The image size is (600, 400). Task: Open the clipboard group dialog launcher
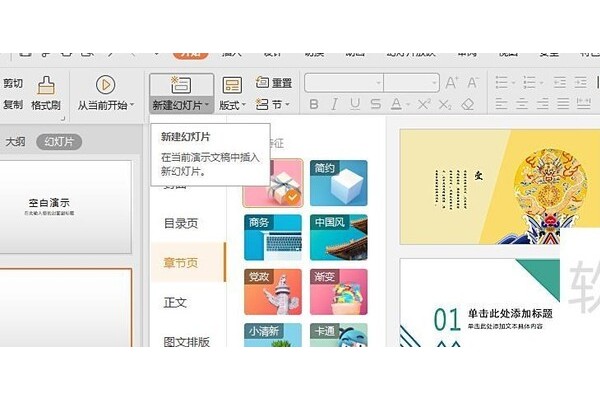point(63,119)
